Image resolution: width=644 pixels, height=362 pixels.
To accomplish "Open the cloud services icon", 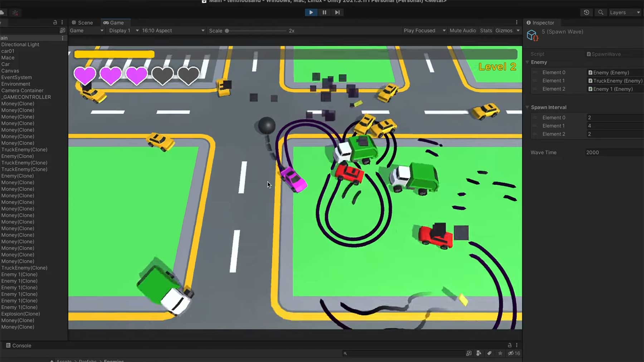I will click(x=2, y=13).
